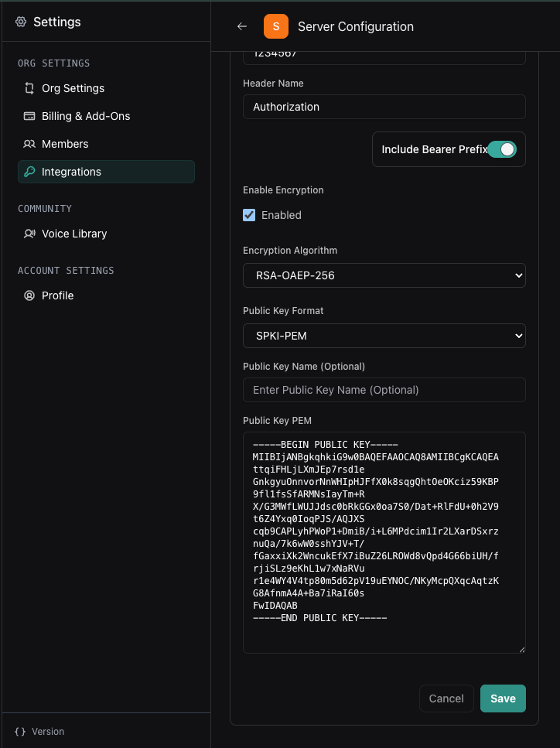
Task: Open the Encryption Algorithm dropdown
Action: pyautogui.click(x=384, y=275)
